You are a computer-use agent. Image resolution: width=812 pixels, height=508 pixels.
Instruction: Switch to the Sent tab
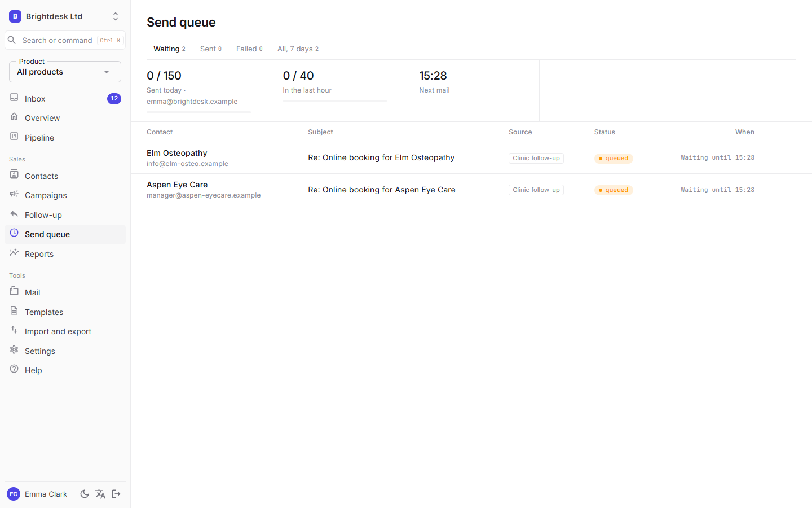point(211,49)
